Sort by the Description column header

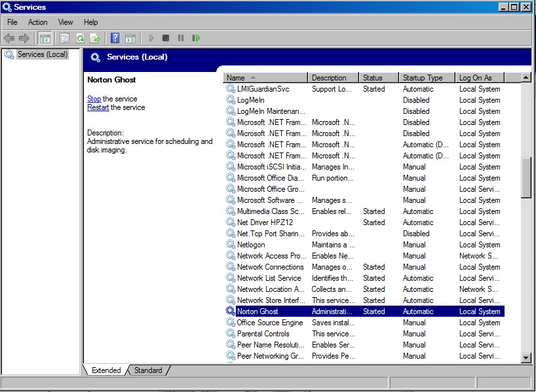334,78
